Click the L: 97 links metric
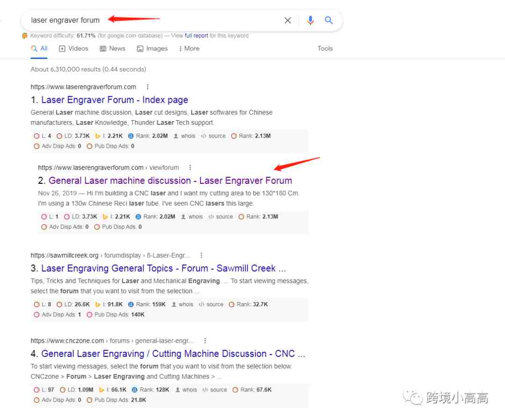The height and width of the screenshot is (420, 505). pyautogui.click(x=44, y=390)
